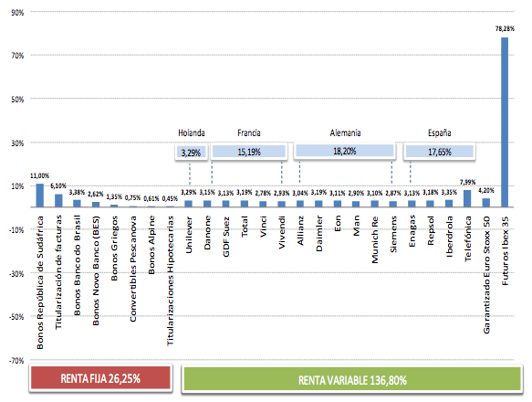Viewport: 532px width, 402px height.
Task: Click the -50% y-axis value
Action: tap(16, 317)
